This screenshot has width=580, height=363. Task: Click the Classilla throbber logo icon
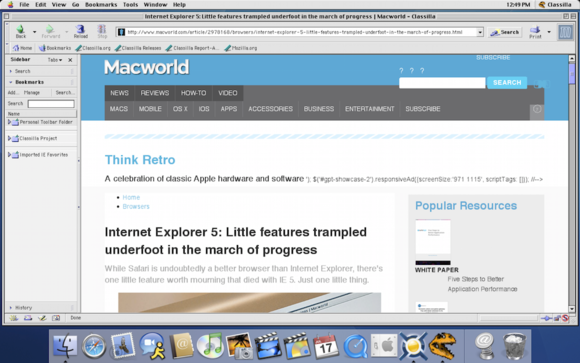click(565, 32)
